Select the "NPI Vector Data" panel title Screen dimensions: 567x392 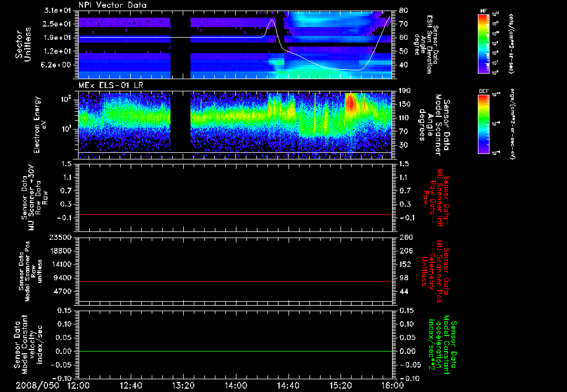pyautogui.click(x=112, y=5)
